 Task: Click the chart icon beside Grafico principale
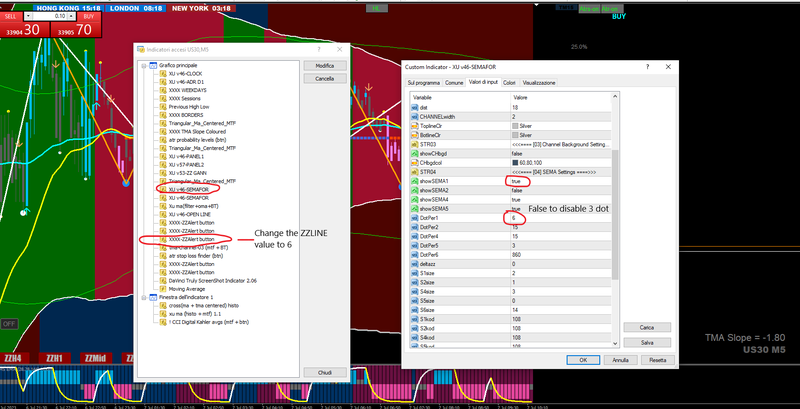click(x=153, y=66)
